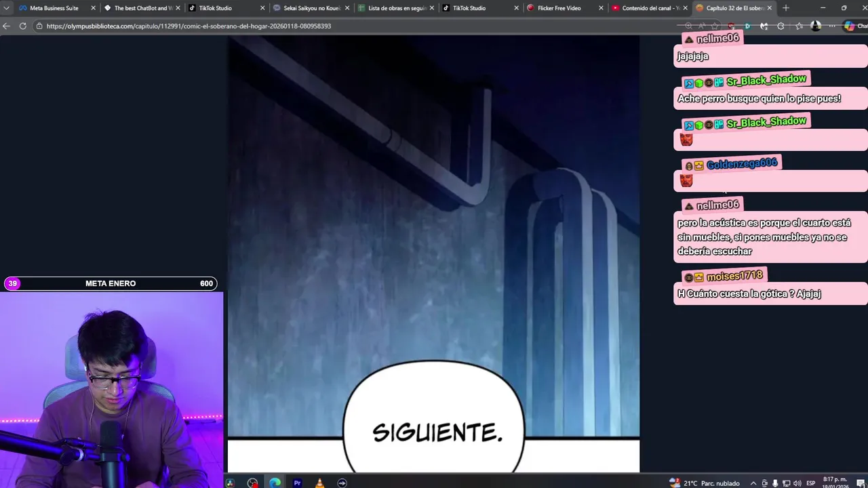This screenshot has width=868, height=488.
Task: Open Adobe Premiere Pro from the taskbar
Action: coord(297,483)
